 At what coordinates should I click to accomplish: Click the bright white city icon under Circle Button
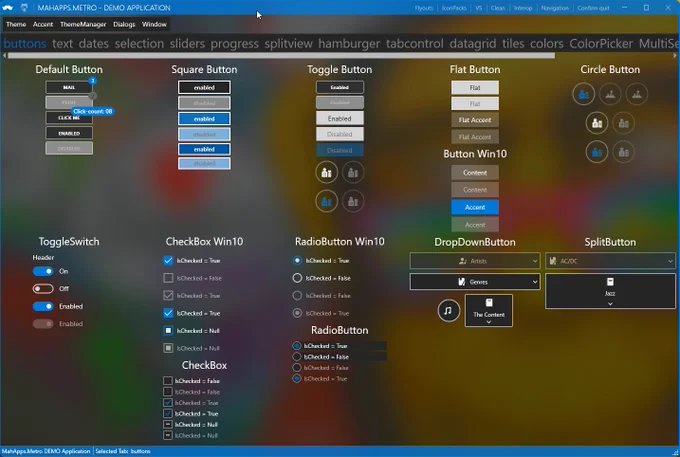tap(597, 123)
